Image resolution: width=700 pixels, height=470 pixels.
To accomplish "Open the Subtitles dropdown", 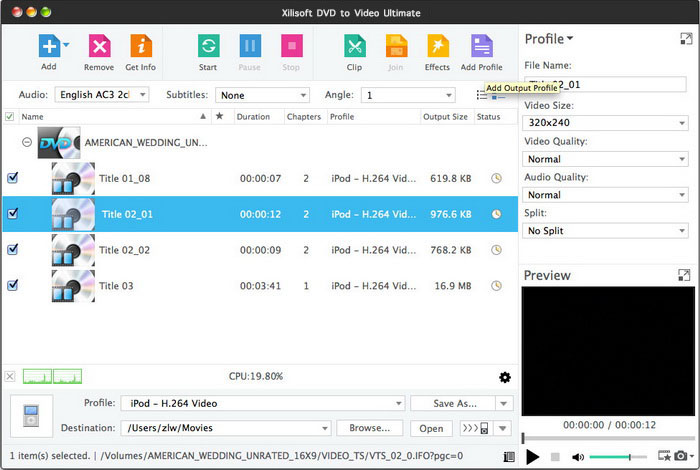I will tap(262, 95).
